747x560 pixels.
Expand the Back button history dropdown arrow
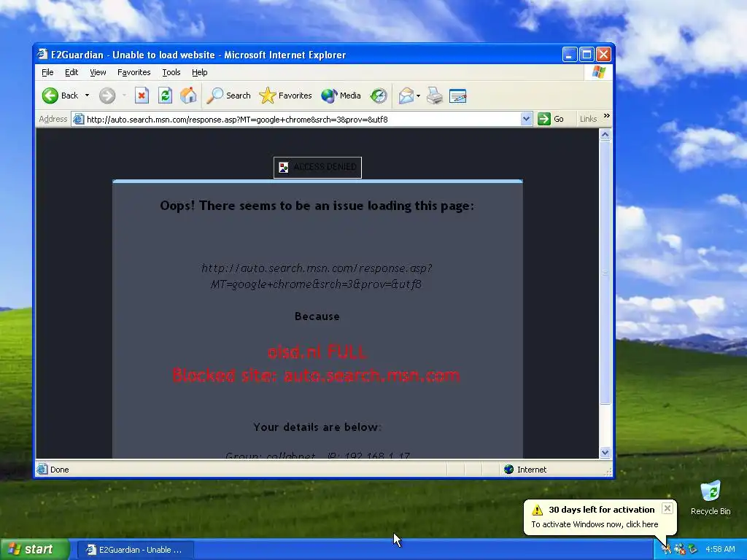tap(88, 96)
